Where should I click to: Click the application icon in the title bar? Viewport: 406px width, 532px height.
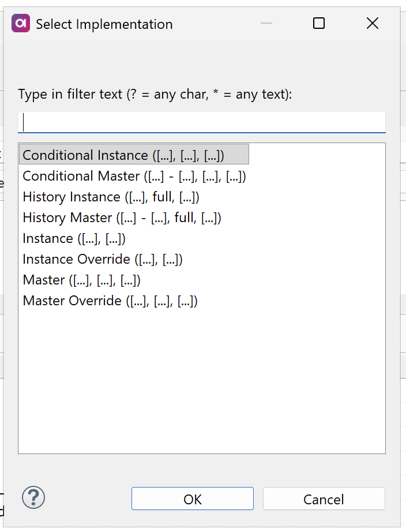tap(20, 23)
